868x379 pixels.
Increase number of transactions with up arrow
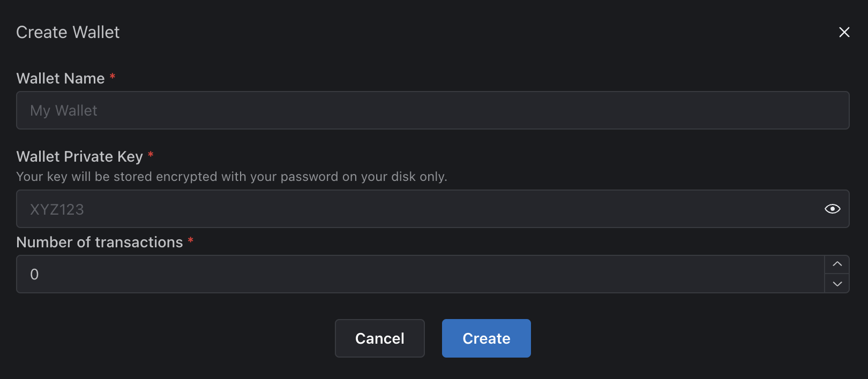pyautogui.click(x=837, y=264)
